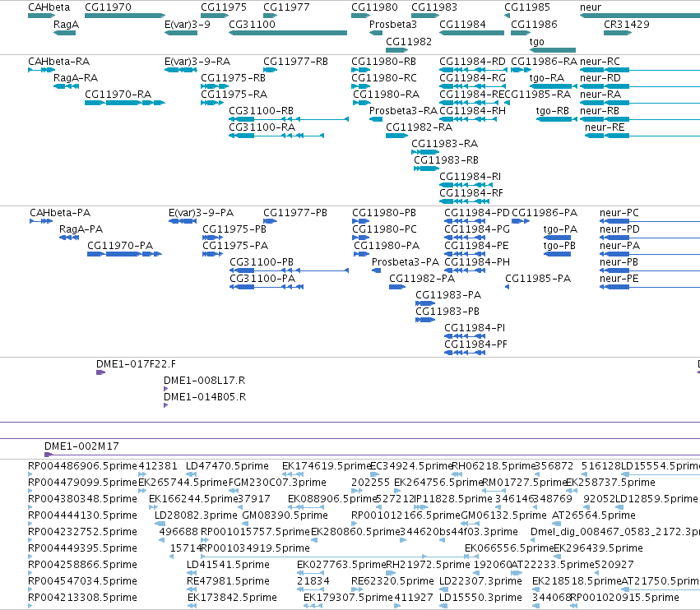Click transcript CG11982-RA
This screenshot has height=610, width=700.
coord(420,127)
